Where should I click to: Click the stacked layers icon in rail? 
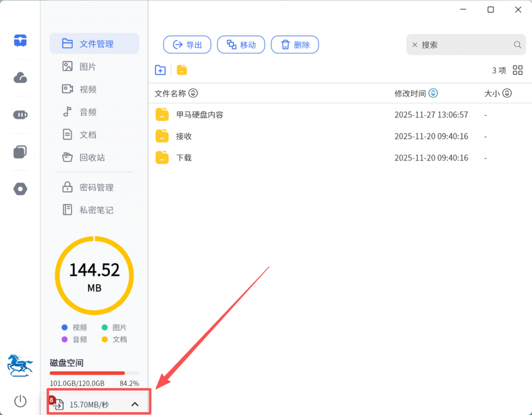[x=20, y=152]
